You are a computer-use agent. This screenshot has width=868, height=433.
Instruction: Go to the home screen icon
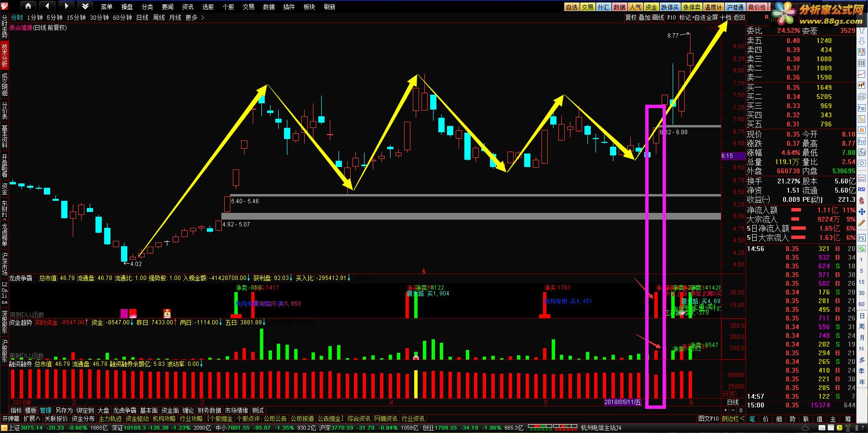click(x=28, y=6)
